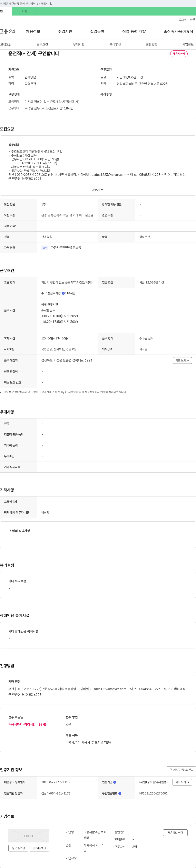Open the help icon next to 구인인증번호
This screenshot has width=196, height=868.
(x=120, y=793)
